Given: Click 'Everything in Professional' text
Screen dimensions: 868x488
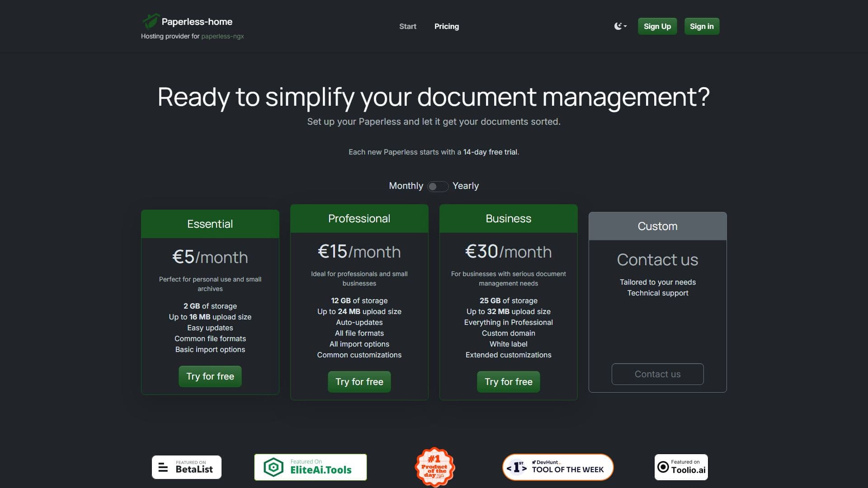Looking at the screenshot, I should coord(509,322).
